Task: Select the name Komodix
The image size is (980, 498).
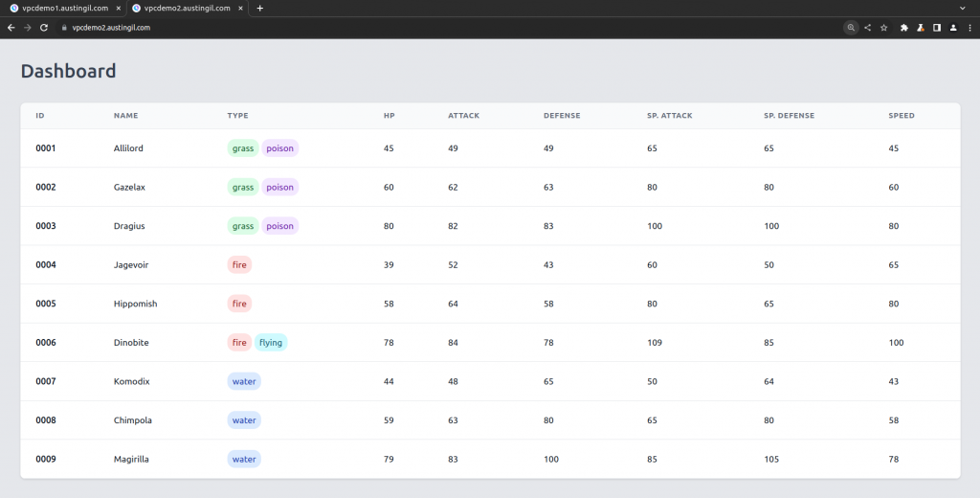Action: pyautogui.click(x=132, y=381)
